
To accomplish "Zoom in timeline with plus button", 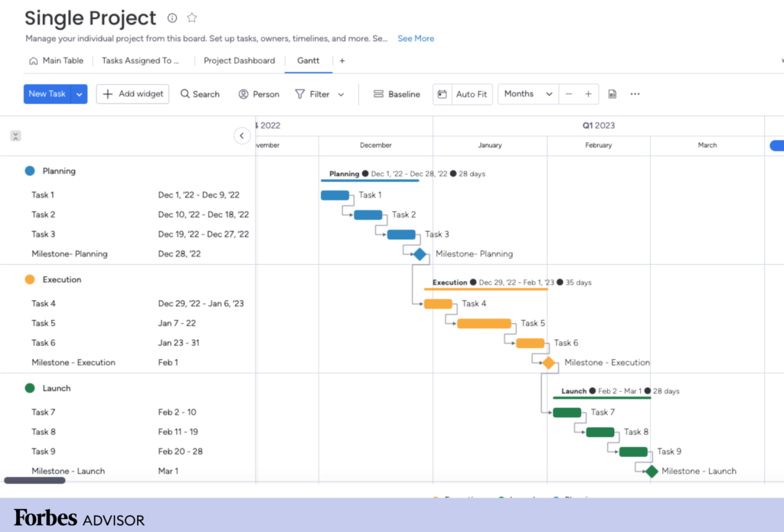I will [x=588, y=94].
